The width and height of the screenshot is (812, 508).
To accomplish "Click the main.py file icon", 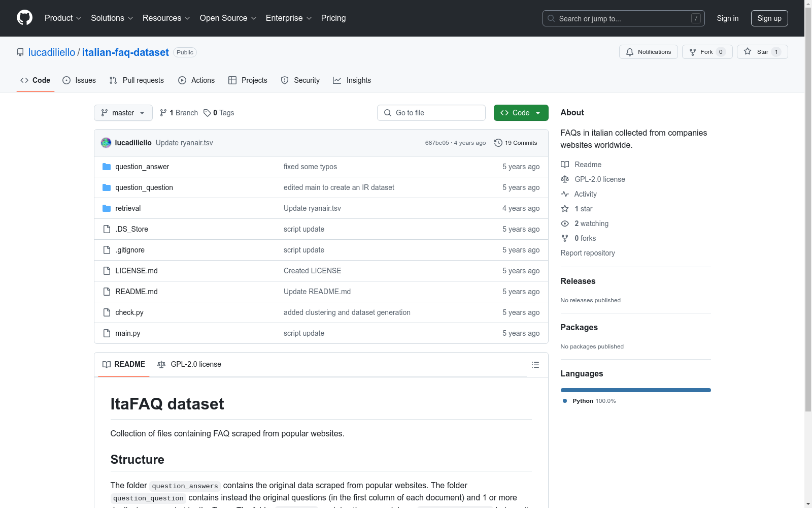I will pyautogui.click(x=107, y=333).
